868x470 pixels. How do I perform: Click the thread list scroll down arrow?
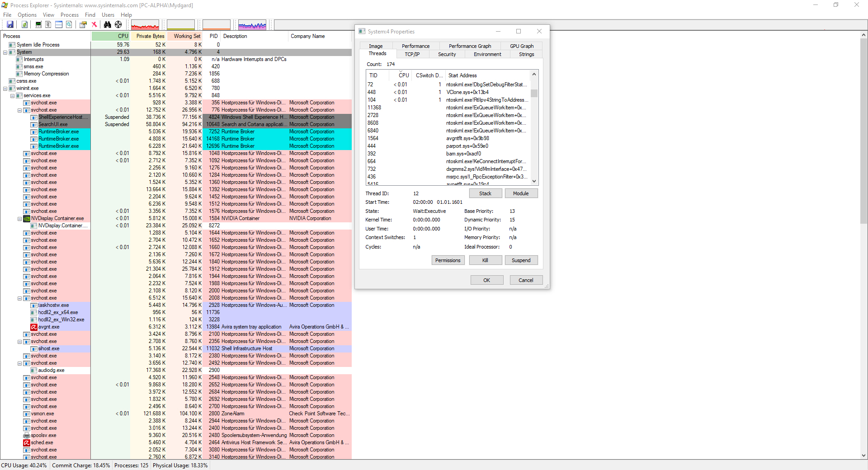click(x=534, y=181)
